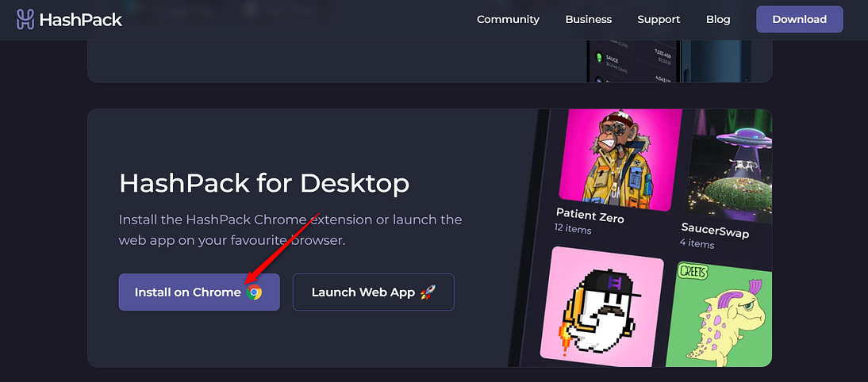Image resolution: width=868 pixels, height=382 pixels.
Task: Open the Business menu item
Action: (589, 19)
